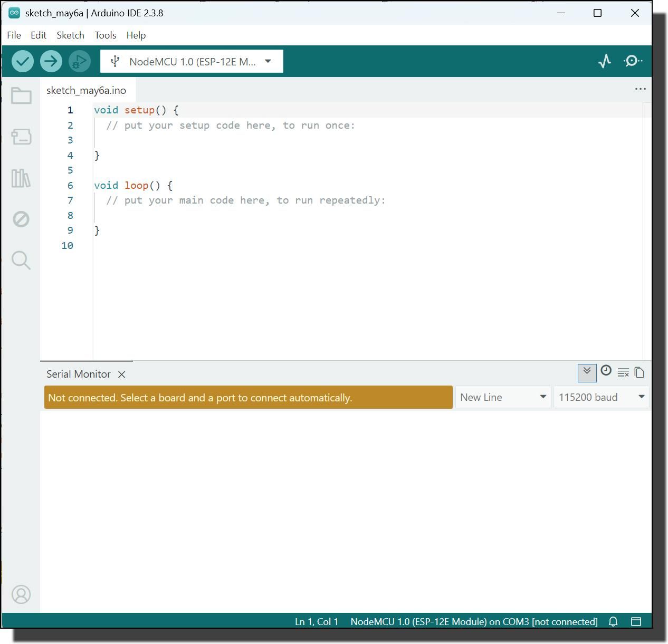Click the Not connected warning banner
668x644 pixels.
[249, 397]
